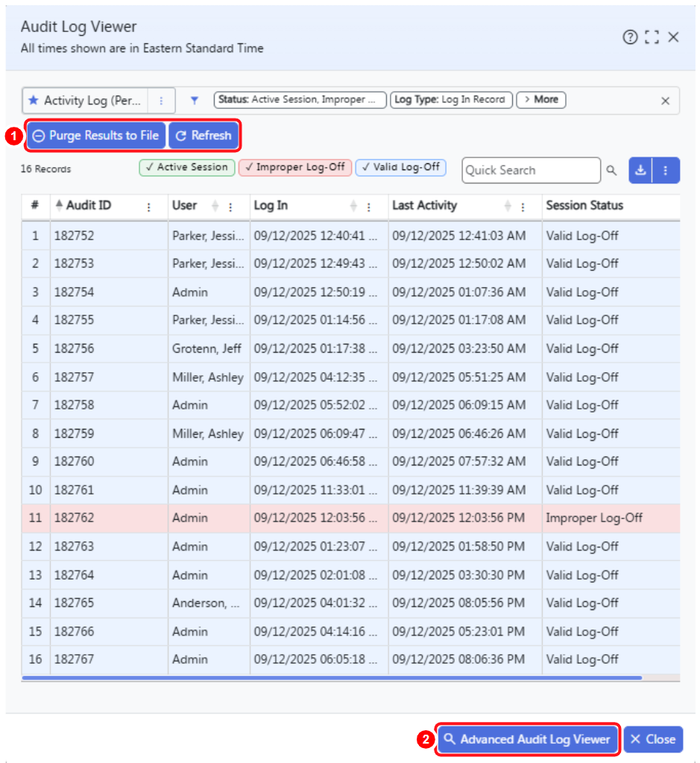
Task: Open Audit ID column options menu
Action: point(149,207)
